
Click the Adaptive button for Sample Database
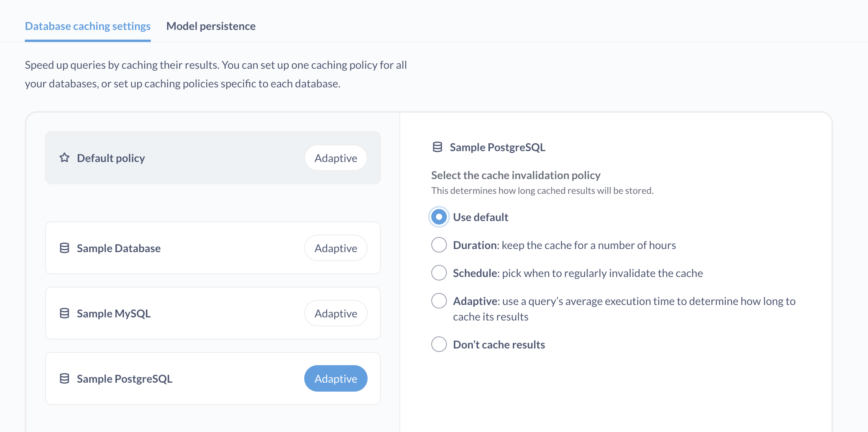(336, 248)
